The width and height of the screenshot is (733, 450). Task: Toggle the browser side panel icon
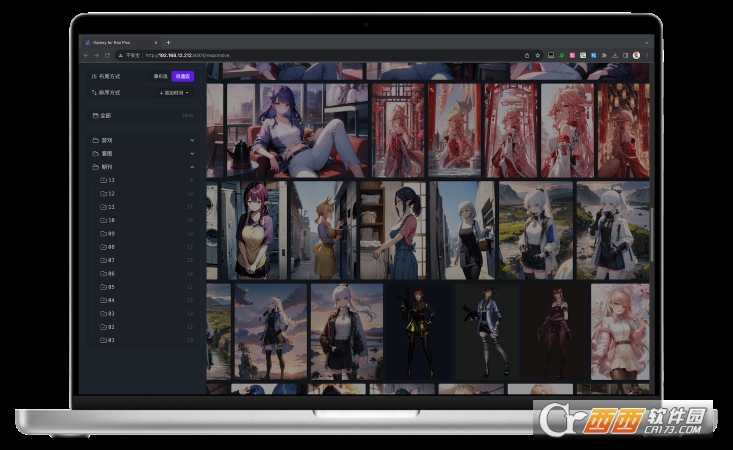[x=625, y=55]
